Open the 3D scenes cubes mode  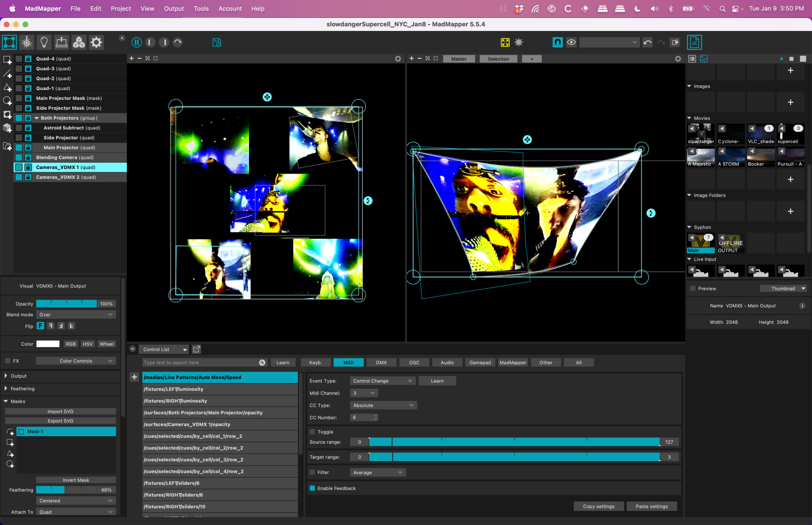pos(79,42)
